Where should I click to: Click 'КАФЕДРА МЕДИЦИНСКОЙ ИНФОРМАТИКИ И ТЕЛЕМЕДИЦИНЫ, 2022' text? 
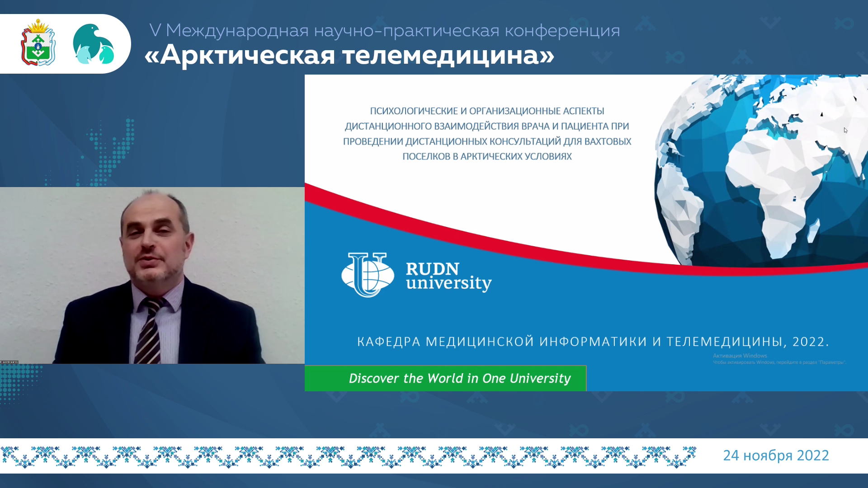click(593, 342)
